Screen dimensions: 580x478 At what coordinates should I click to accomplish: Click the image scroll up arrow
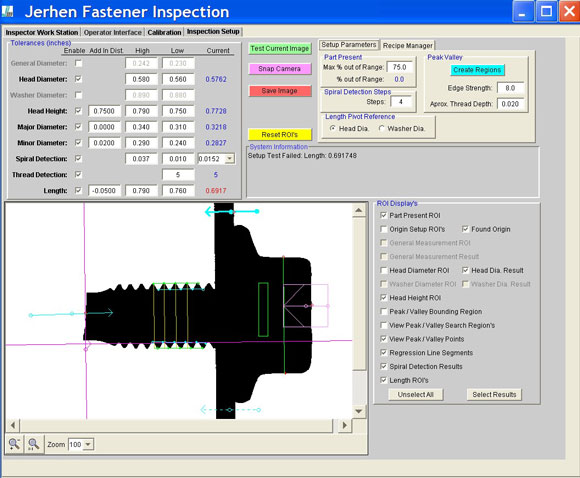pyautogui.click(x=358, y=211)
